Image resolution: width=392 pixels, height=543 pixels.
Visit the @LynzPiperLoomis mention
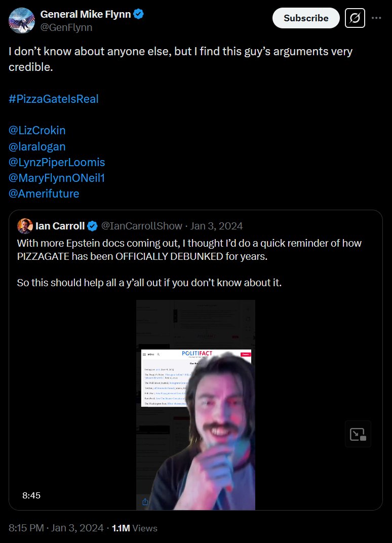coord(57,162)
